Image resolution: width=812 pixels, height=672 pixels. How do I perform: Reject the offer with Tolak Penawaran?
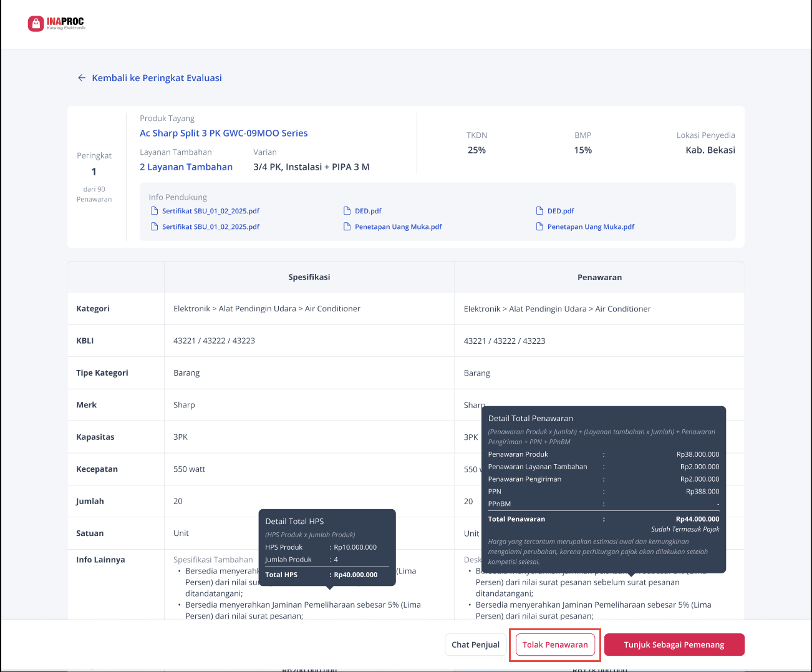click(555, 645)
